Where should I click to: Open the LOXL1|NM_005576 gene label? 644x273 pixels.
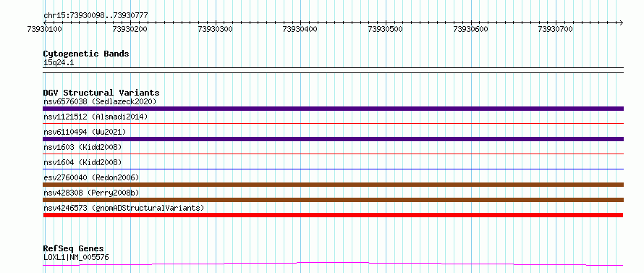[x=76, y=258]
